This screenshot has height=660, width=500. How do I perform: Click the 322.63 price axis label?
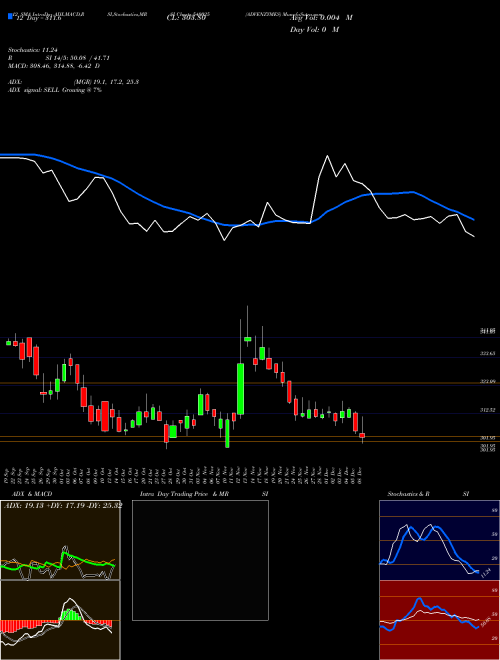pyautogui.click(x=487, y=354)
